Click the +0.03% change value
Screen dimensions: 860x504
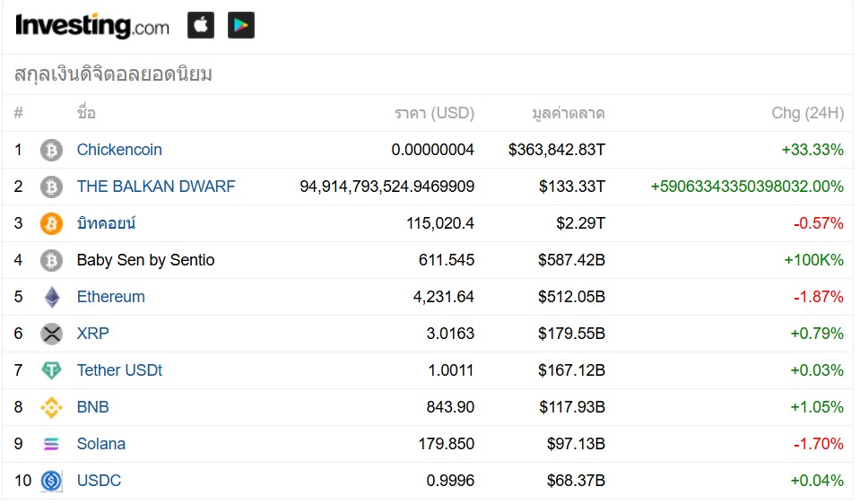tap(817, 370)
